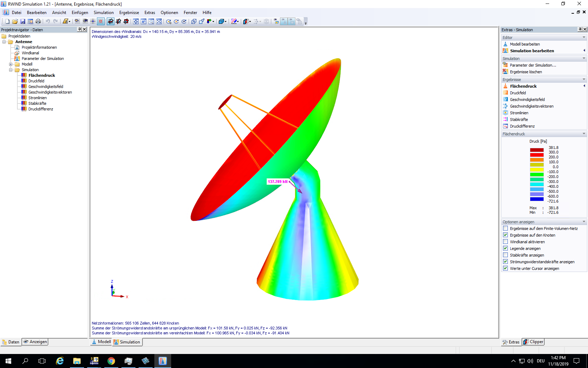Image resolution: width=588 pixels, height=368 pixels.
Task: Click the print report toolbar icon
Action: coord(30,21)
